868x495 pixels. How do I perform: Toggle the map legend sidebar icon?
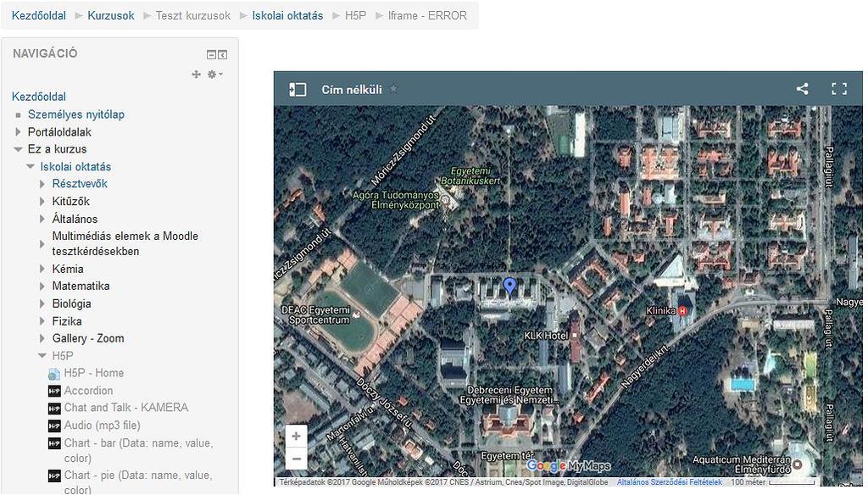[x=298, y=89]
